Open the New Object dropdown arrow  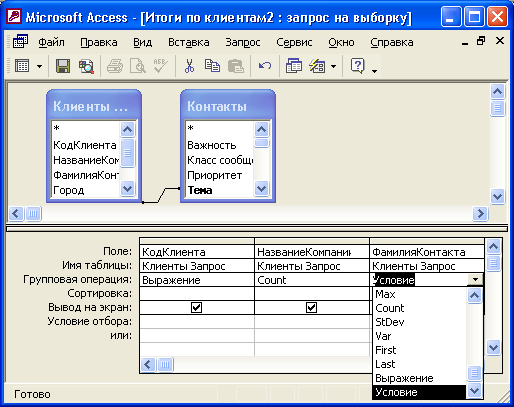tap(333, 66)
